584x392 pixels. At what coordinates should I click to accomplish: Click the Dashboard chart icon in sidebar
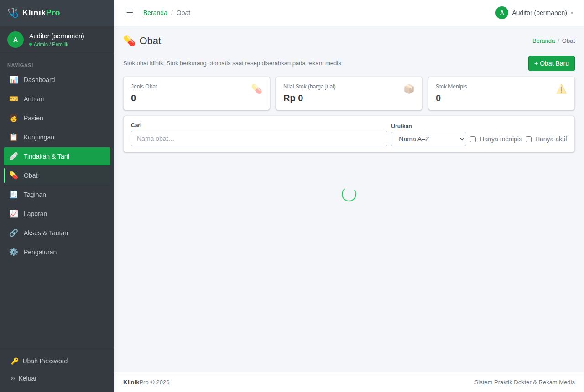[x=14, y=80]
